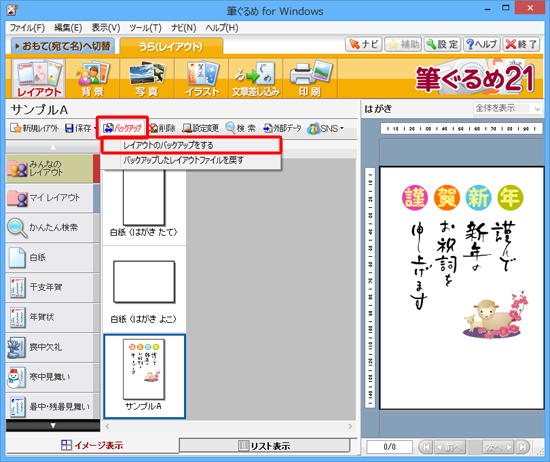This screenshot has width=550, height=462.
Task: Open the ヘルプ help button
Action: pyautogui.click(x=481, y=45)
